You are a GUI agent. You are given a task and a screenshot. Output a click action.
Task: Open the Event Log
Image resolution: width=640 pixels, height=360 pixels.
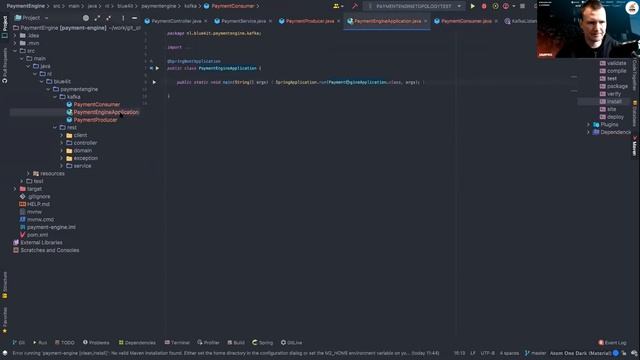point(612,342)
